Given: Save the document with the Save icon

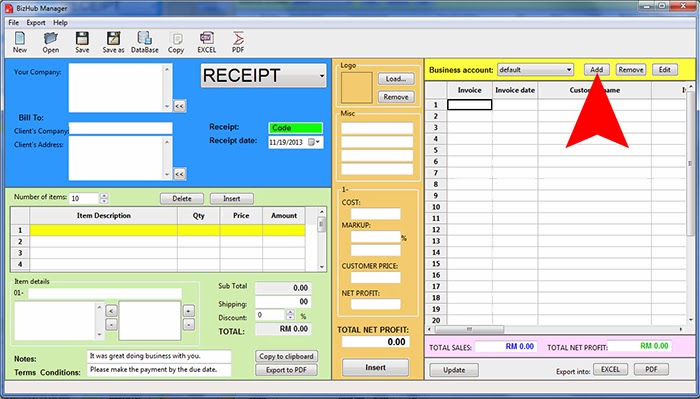Looking at the screenshot, I should coord(82,42).
